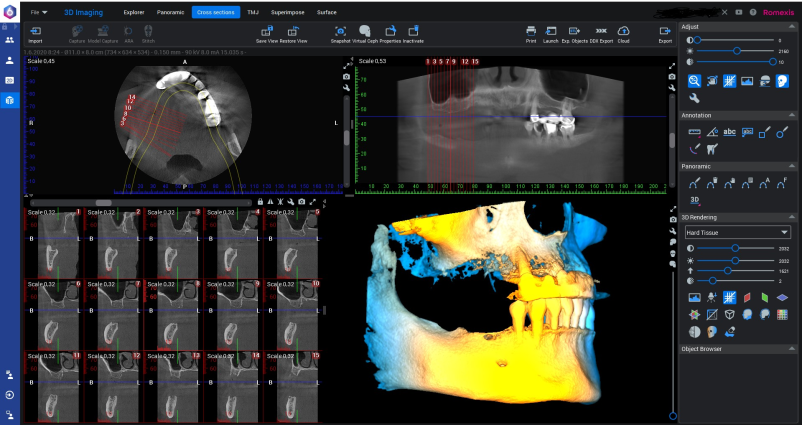Image resolution: width=802 pixels, height=425 pixels.
Task: Adjust the brightness slider showing 2160
Action: tap(735, 51)
